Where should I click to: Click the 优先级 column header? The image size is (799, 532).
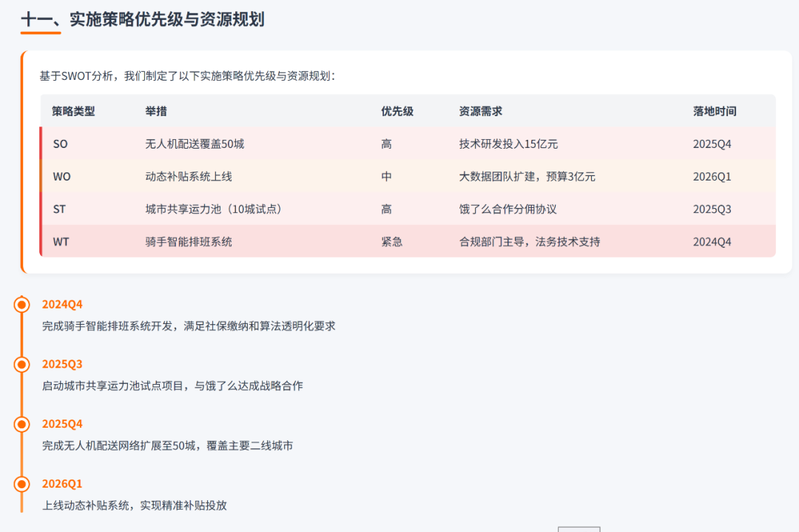pyautogui.click(x=397, y=111)
